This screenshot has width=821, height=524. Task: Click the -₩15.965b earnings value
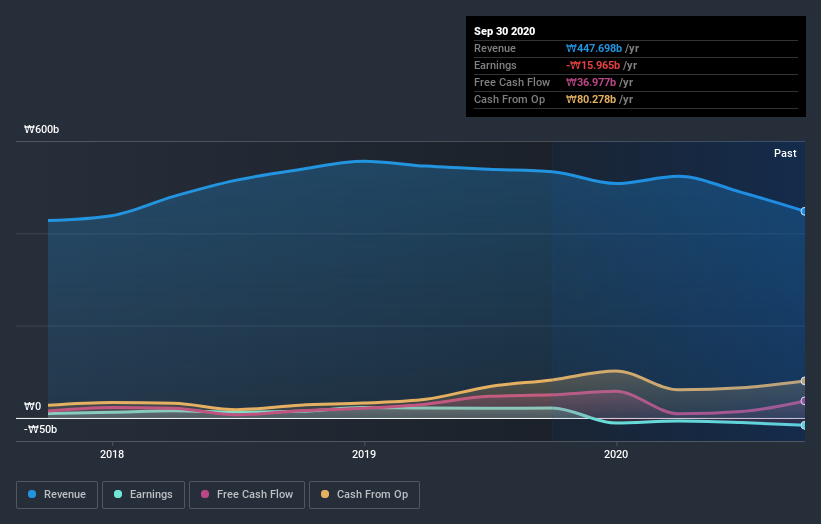coord(593,65)
